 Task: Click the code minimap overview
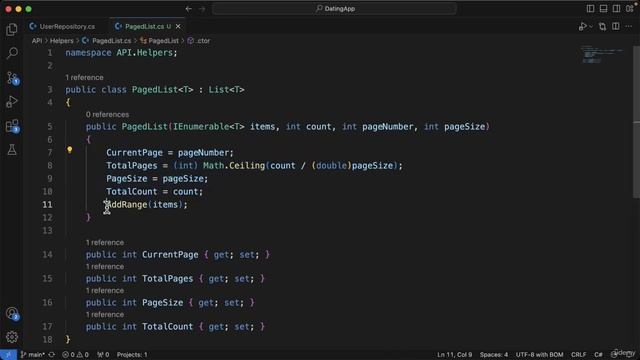[603, 54]
